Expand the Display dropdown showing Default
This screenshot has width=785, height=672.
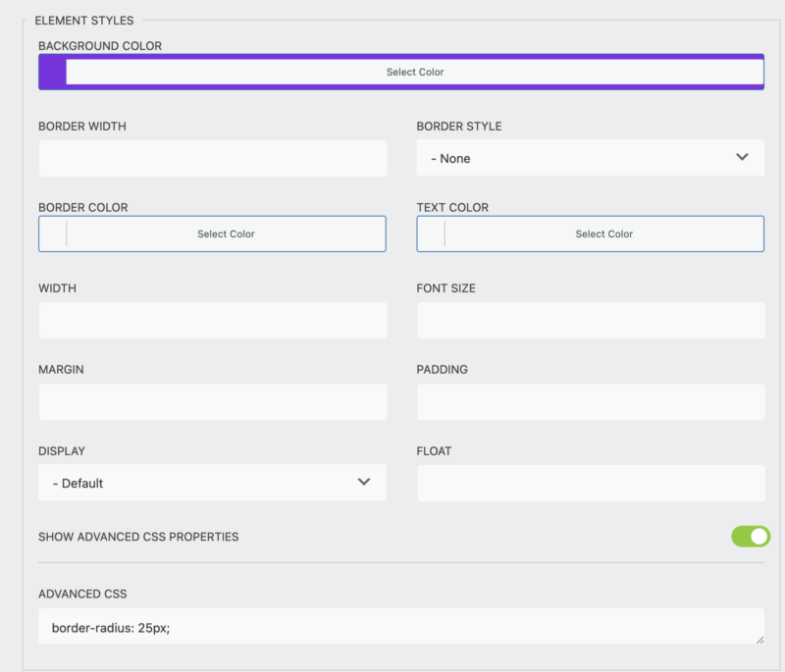click(212, 483)
